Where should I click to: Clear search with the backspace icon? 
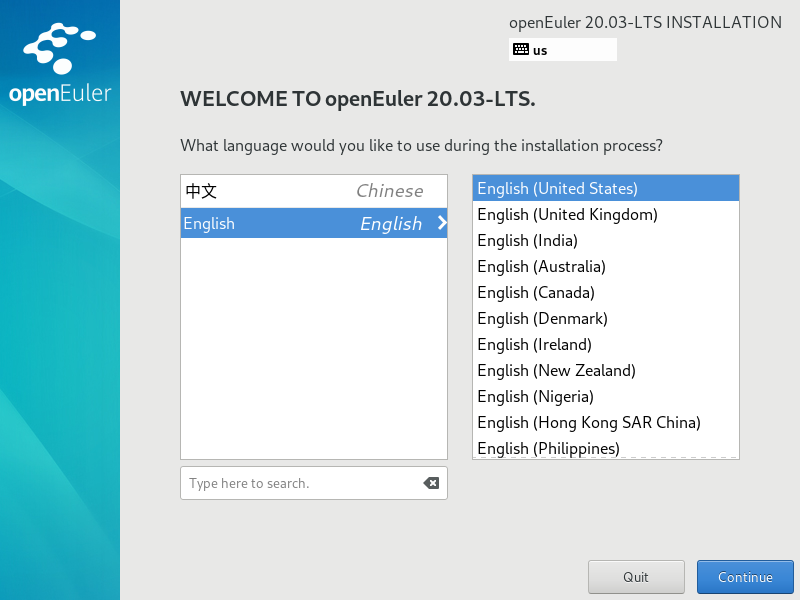click(431, 483)
